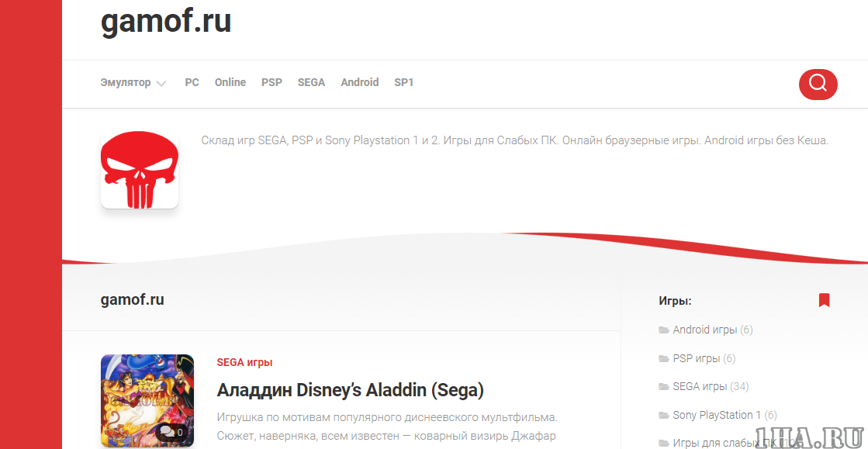
Task: Click the red bookmark icon beside Игры
Action: (x=824, y=300)
